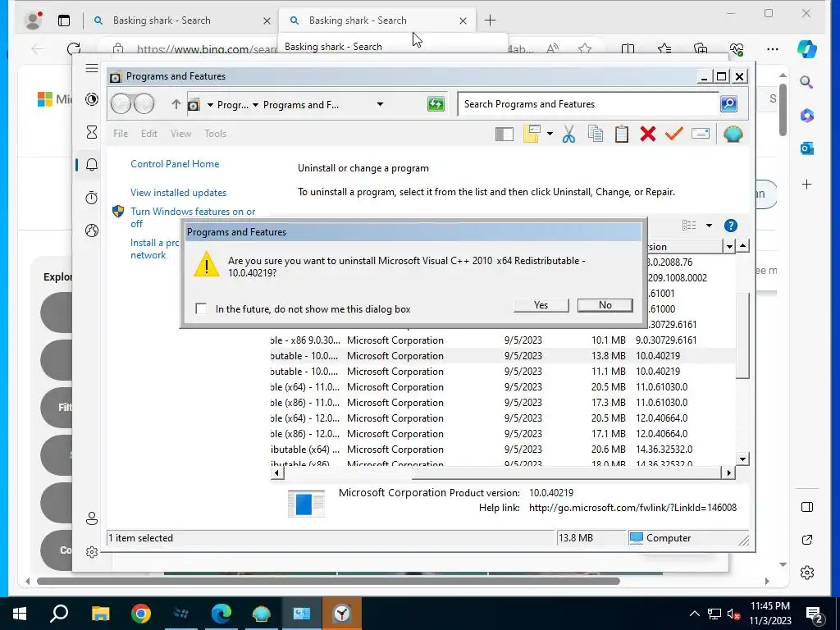Show hidden system tray icons chevron

(694, 614)
